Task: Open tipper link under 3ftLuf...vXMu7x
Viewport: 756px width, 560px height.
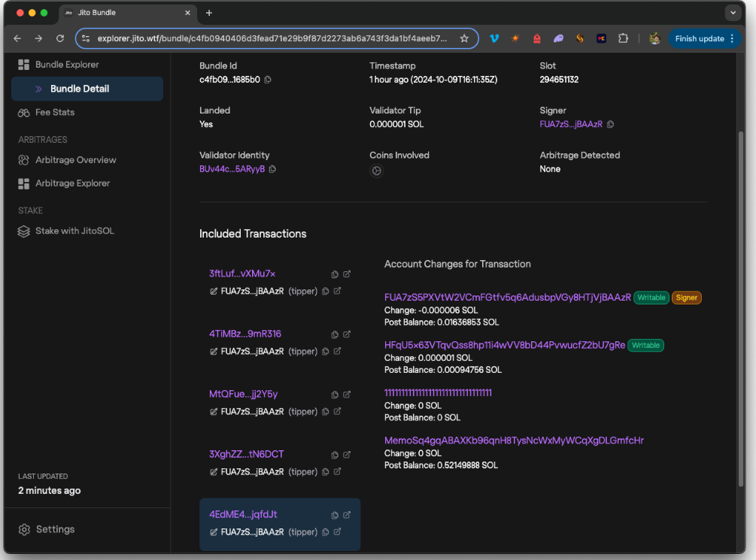Action: pyautogui.click(x=338, y=291)
